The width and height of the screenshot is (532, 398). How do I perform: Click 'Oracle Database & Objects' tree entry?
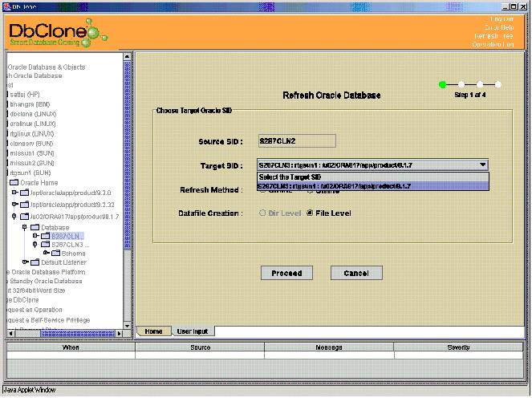pyautogui.click(x=47, y=67)
